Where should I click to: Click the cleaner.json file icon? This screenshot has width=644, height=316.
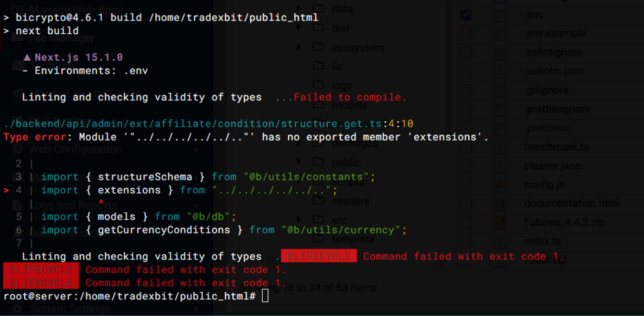pyautogui.click(x=500, y=166)
